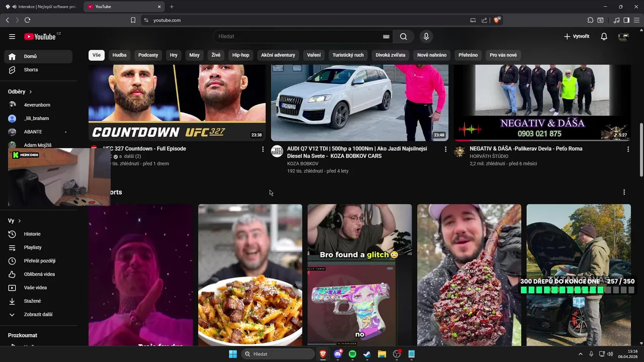Select the Pro vás nové filter chip

(x=503, y=55)
